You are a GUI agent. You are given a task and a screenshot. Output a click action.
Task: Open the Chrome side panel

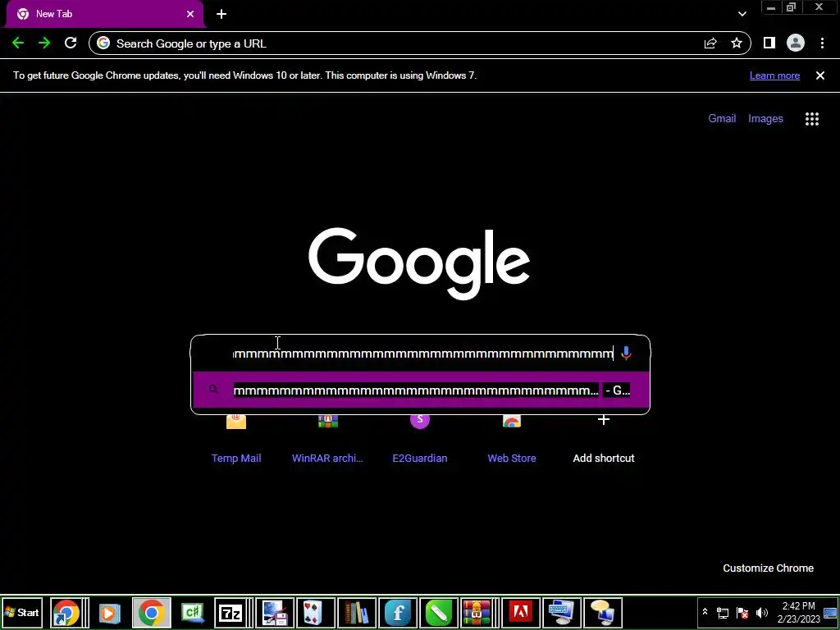[x=769, y=43]
